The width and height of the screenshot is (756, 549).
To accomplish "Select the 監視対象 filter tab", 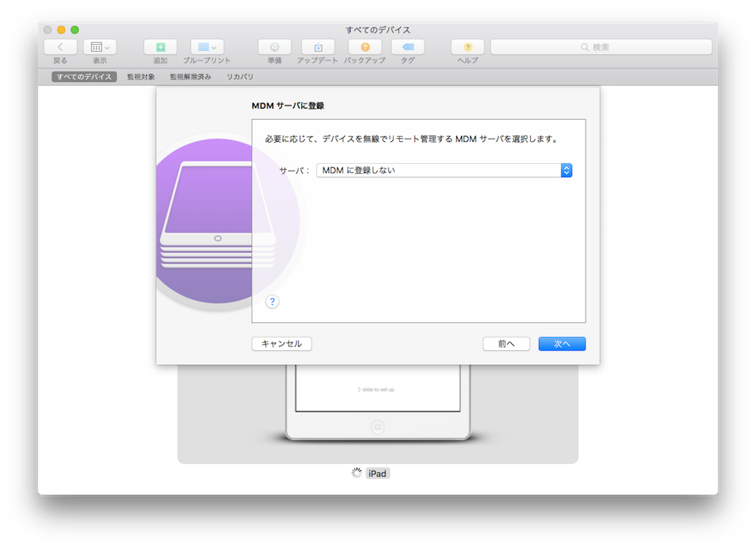I will pyautogui.click(x=141, y=77).
